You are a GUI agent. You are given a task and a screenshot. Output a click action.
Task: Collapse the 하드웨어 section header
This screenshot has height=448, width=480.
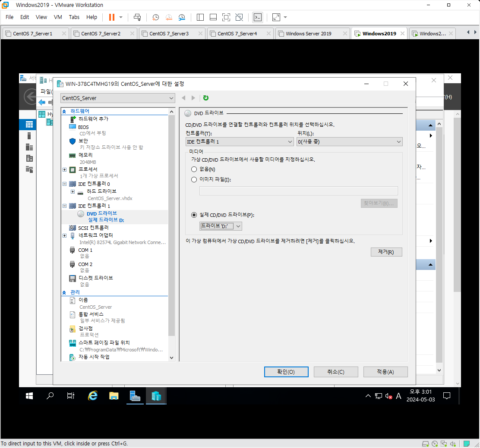pos(64,112)
